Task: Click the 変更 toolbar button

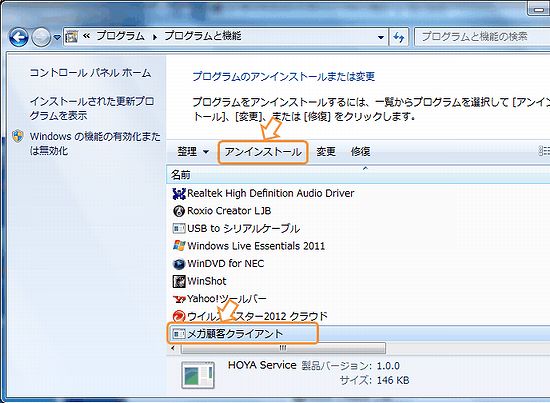Action: tap(326, 152)
